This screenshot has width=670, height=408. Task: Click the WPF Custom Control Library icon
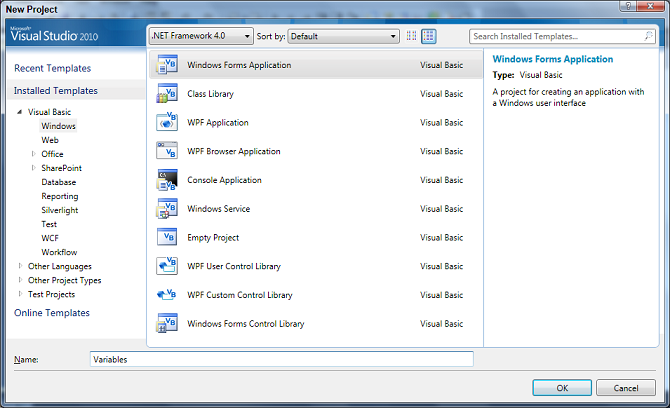click(167, 295)
